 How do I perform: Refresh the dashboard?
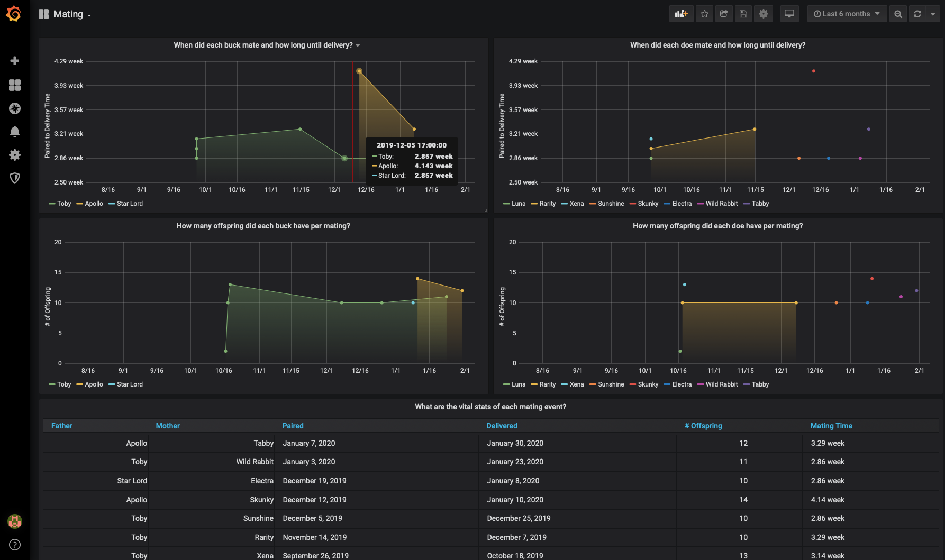point(917,14)
